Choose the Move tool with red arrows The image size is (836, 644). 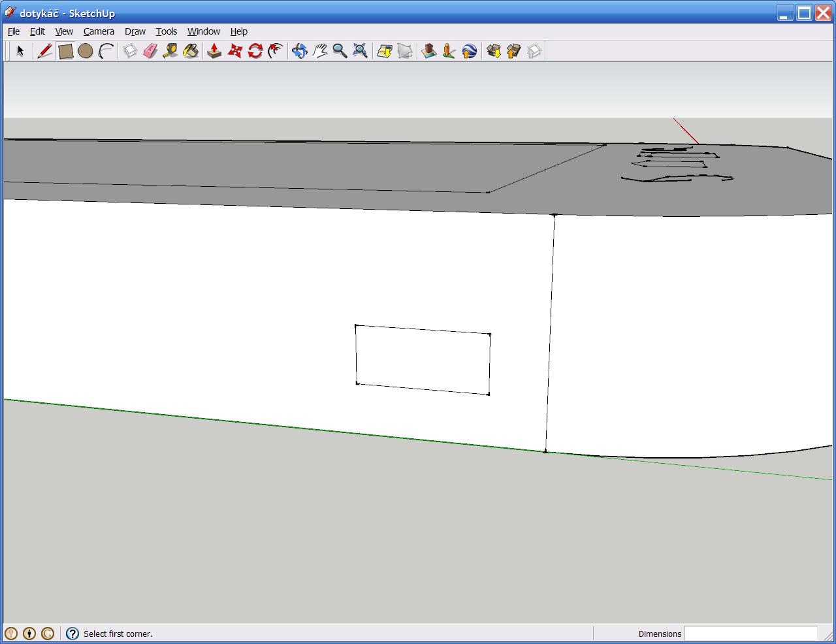click(x=234, y=51)
